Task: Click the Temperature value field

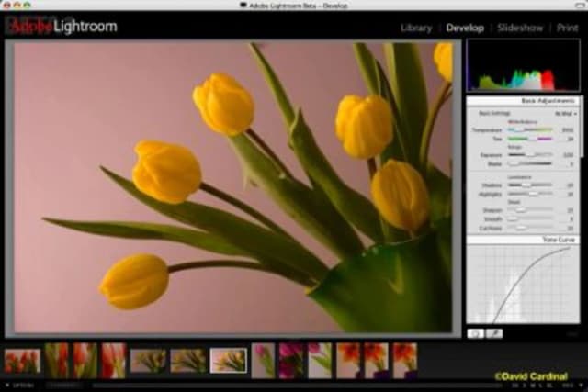Action: click(x=568, y=129)
